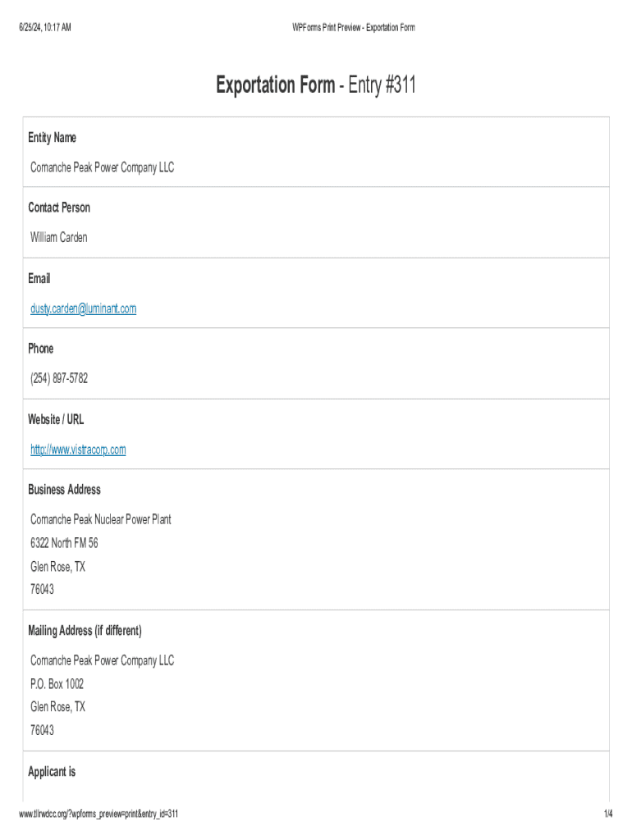This screenshot has width=632, height=840.
Task: Select the Contact Person label
Action: click(x=59, y=208)
